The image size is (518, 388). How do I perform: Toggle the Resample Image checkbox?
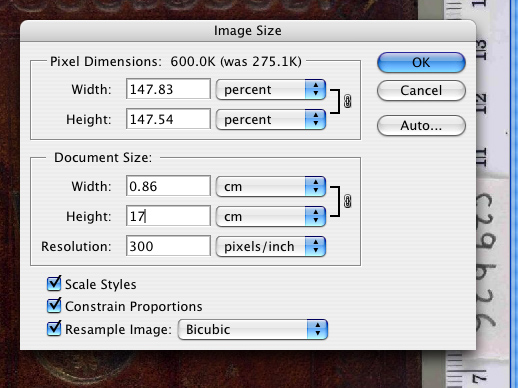(x=54, y=329)
